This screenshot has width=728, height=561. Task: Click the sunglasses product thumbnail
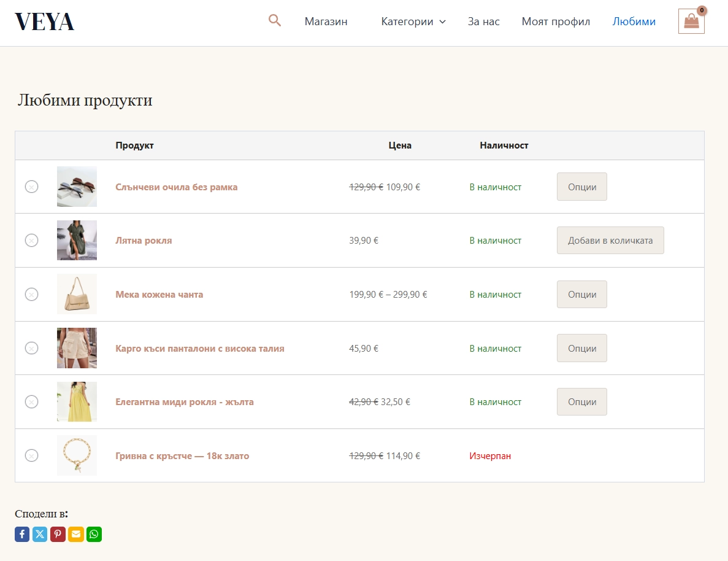(77, 187)
